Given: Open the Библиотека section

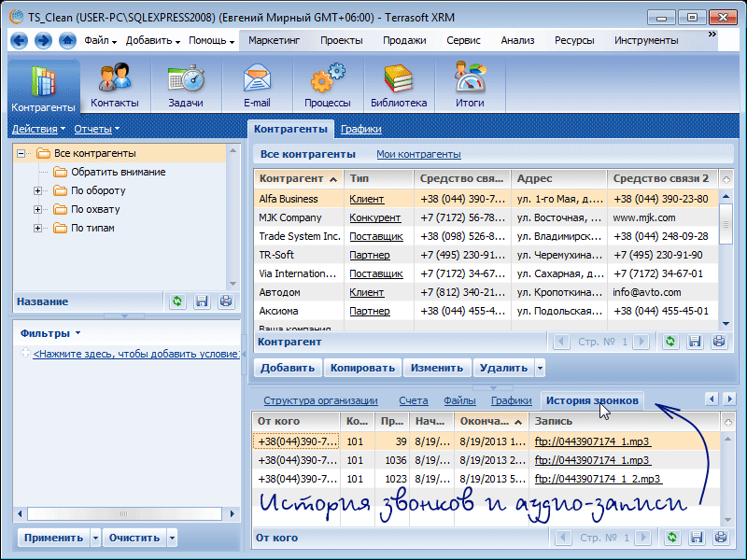Looking at the screenshot, I should pos(399,86).
